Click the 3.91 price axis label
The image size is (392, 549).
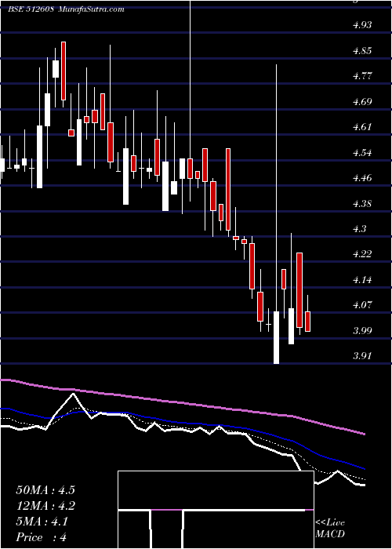click(x=362, y=356)
